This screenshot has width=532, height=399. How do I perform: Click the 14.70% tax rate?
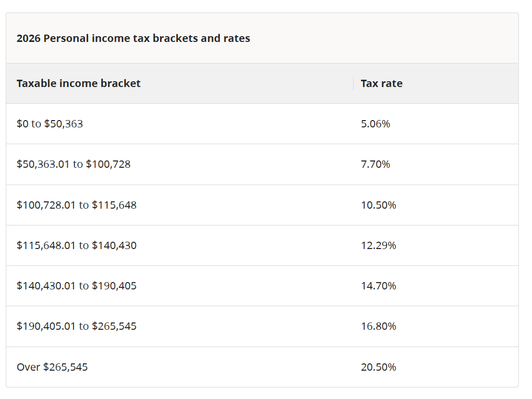[x=378, y=286]
